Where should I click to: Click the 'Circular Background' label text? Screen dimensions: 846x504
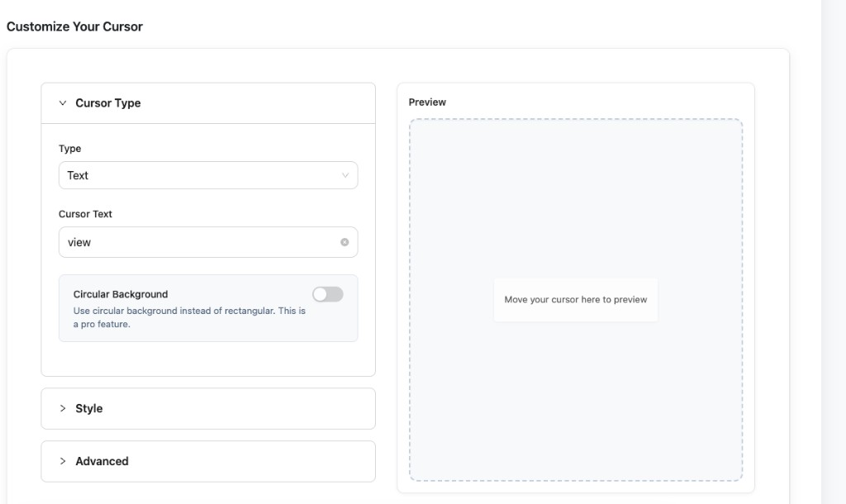[121, 294]
